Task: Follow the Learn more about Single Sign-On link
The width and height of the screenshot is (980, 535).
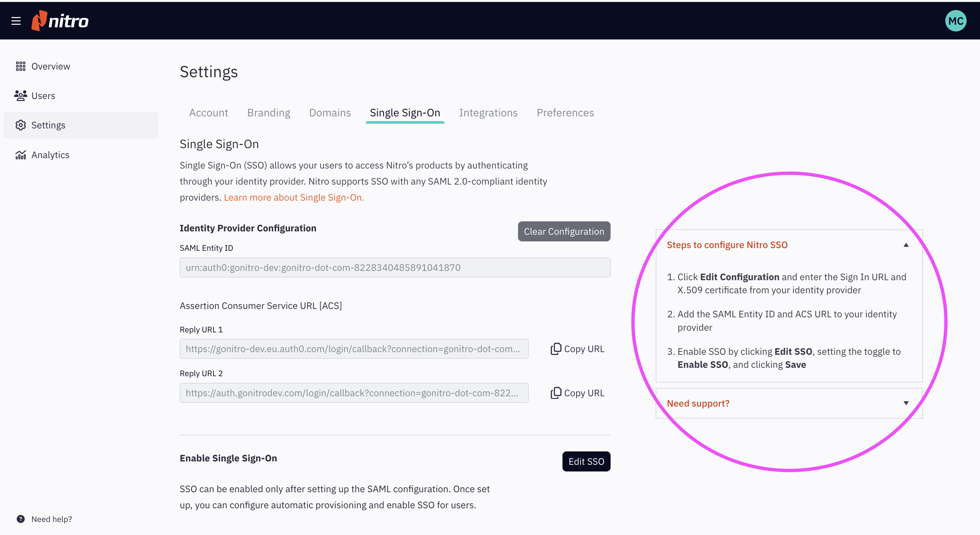Action: pos(294,197)
